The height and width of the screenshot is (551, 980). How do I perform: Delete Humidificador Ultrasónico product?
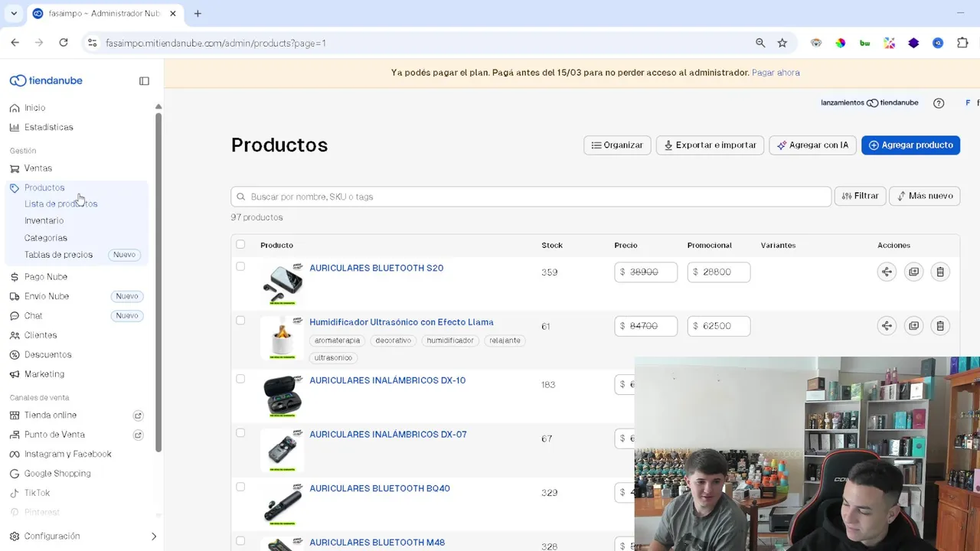(940, 326)
